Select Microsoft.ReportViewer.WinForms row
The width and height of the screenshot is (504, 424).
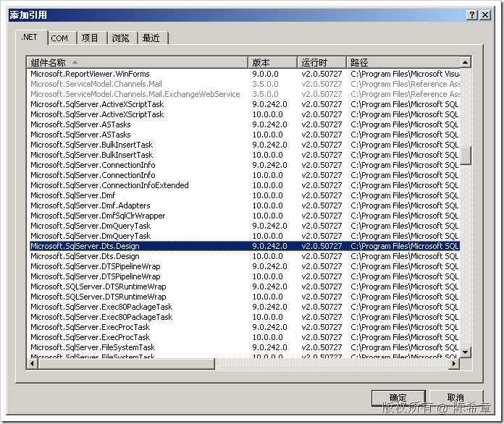[x=244, y=74]
